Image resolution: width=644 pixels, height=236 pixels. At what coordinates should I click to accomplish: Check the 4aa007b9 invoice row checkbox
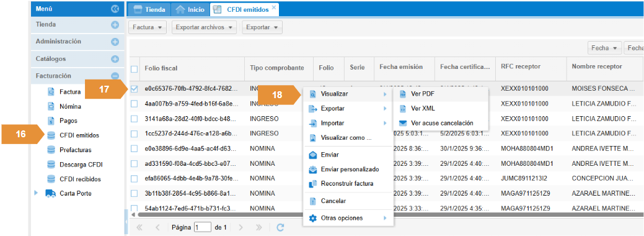point(135,104)
